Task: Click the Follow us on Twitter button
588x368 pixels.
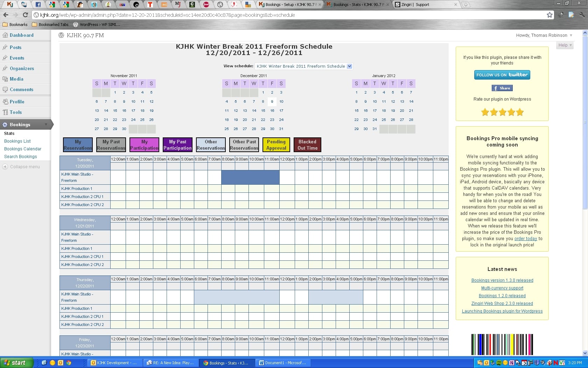Action: [x=502, y=75]
